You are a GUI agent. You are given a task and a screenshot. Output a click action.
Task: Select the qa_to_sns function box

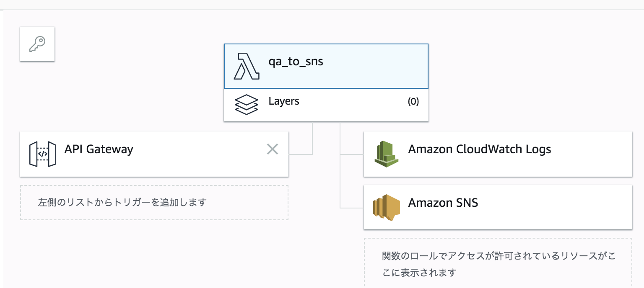click(326, 66)
